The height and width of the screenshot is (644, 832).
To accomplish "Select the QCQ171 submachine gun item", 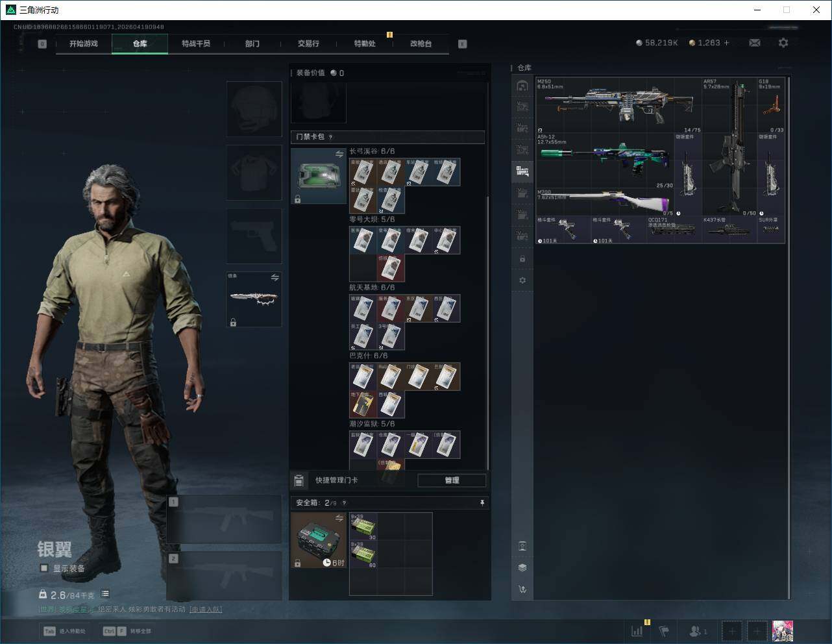I will [674, 230].
